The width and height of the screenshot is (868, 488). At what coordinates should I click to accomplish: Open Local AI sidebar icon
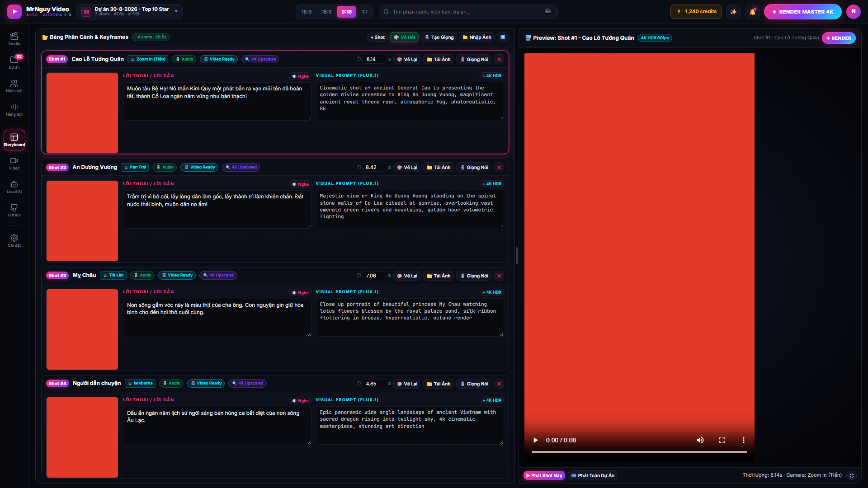pyautogui.click(x=14, y=187)
